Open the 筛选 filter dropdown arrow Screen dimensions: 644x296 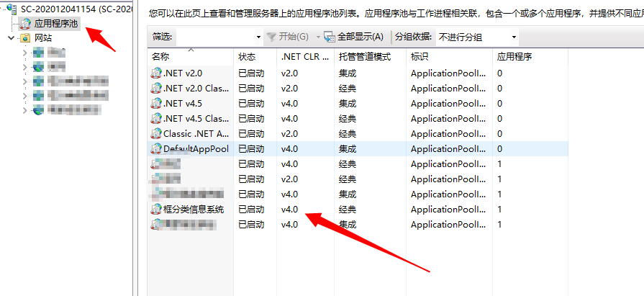(258, 36)
